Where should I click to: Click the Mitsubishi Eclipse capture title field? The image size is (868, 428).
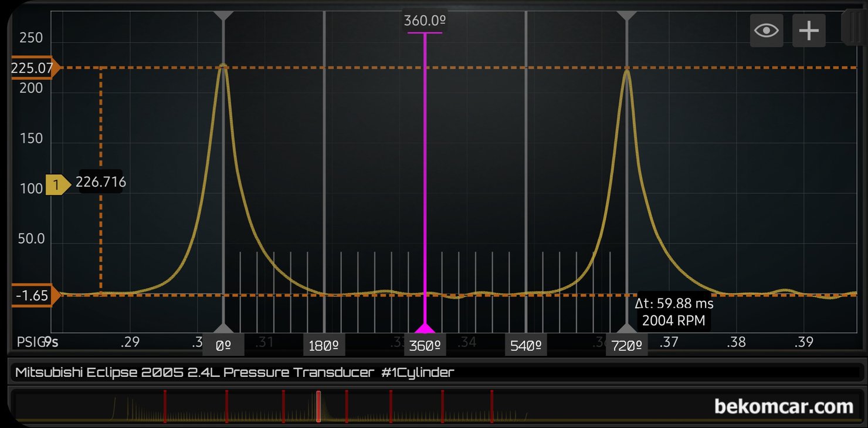tap(437, 372)
